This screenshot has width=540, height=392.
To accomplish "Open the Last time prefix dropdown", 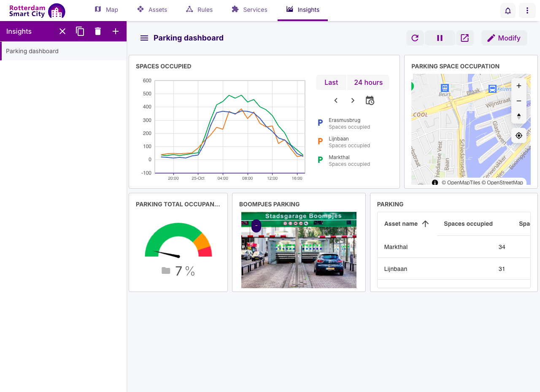I will 331,82.
